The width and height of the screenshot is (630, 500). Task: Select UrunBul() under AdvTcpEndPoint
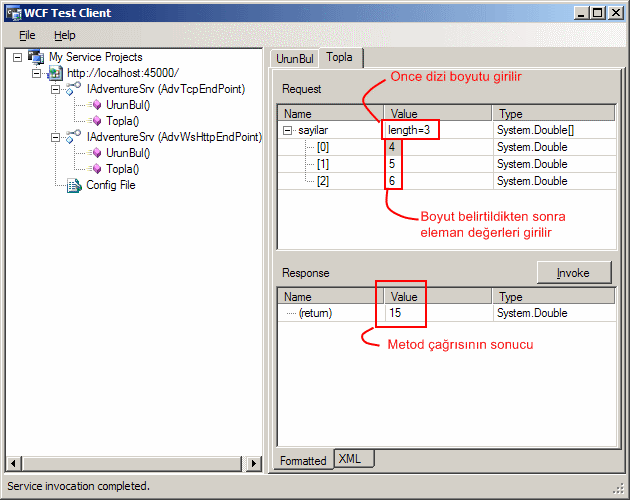(x=127, y=105)
